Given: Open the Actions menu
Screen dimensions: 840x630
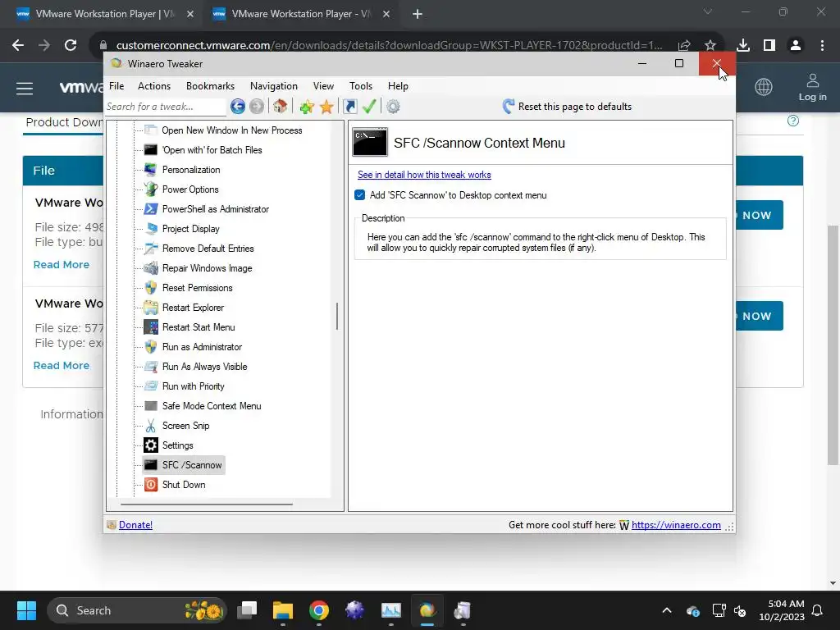Looking at the screenshot, I should click(154, 85).
